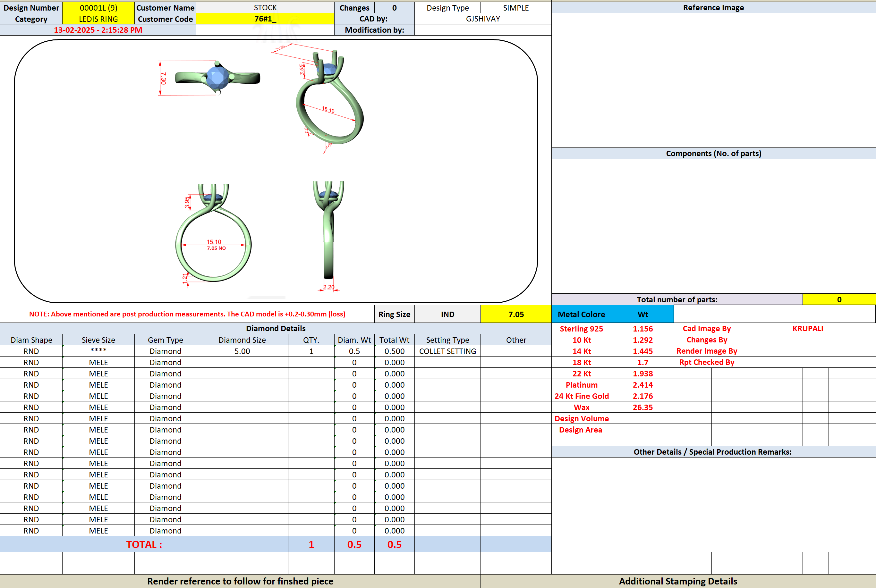Click the Diam Shape column header

point(31,340)
